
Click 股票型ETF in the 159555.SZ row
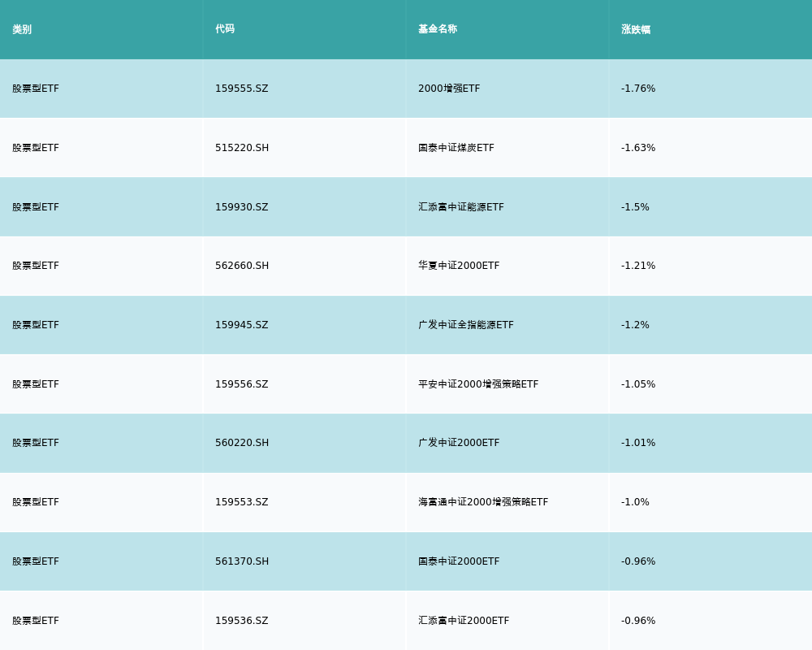[x=36, y=89]
